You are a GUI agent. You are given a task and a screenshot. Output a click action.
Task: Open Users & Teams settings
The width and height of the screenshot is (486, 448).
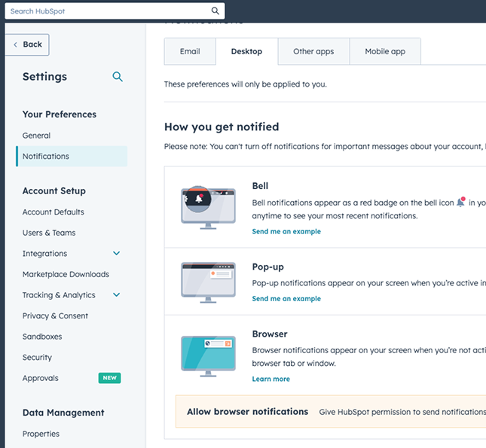pyautogui.click(x=49, y=233)
